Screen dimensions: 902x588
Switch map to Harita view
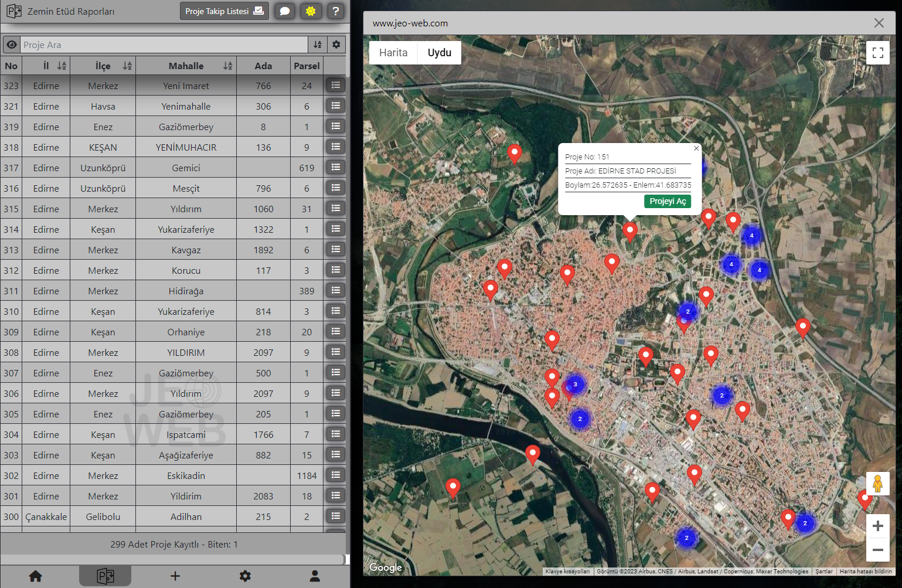[393, 53]
